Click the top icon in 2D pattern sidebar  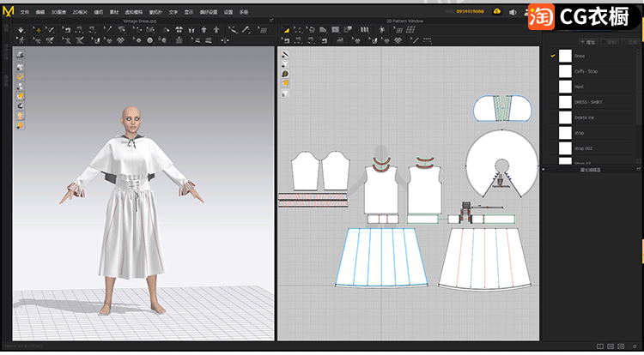coord(285,55)
